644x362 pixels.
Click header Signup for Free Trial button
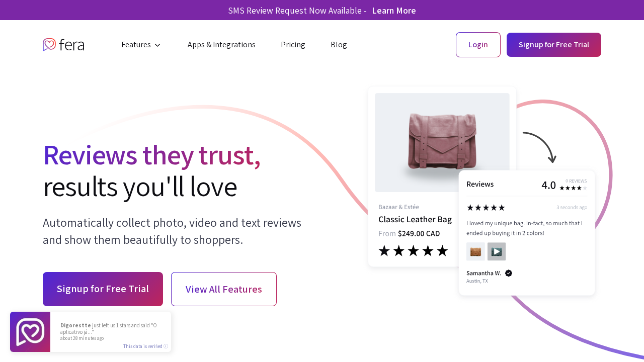(553, 45)
